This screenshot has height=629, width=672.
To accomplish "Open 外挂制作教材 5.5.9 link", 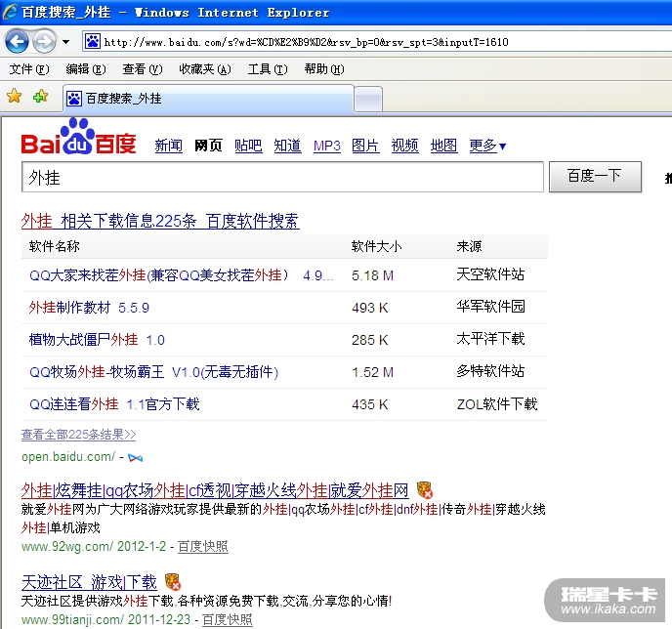I will point(89,308).
